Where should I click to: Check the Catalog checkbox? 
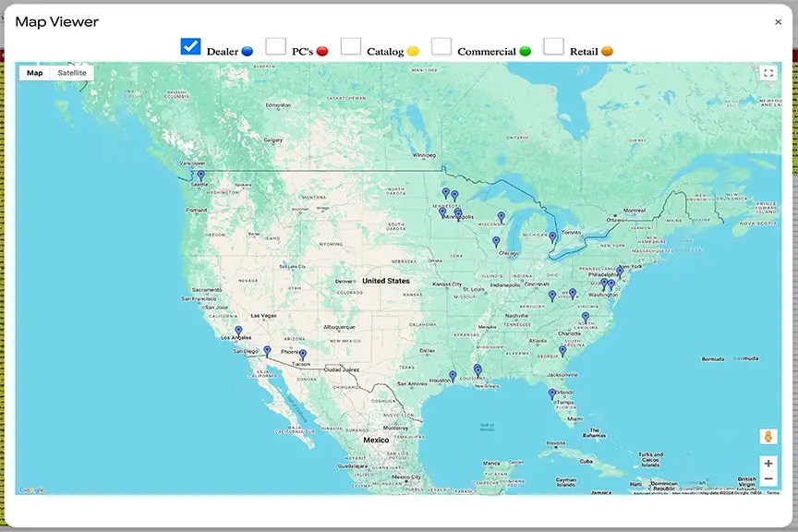click(351, 46)
